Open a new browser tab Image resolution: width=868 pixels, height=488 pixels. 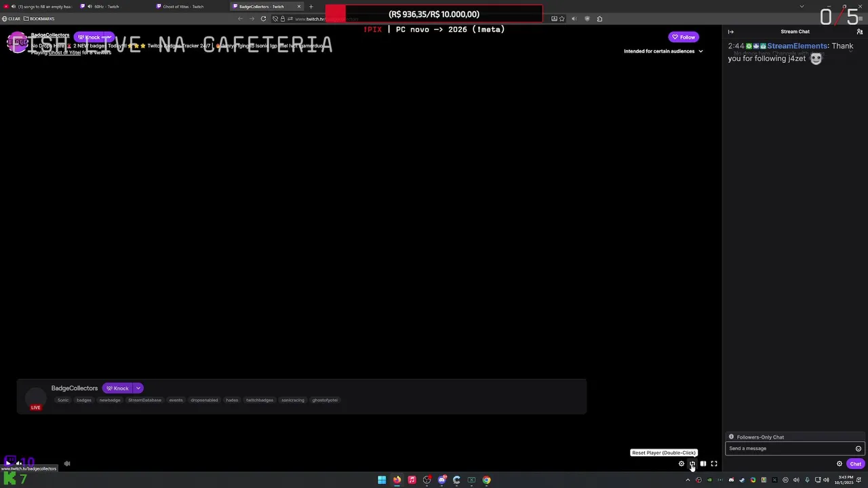pyautogui.click(x=311, y=7)
